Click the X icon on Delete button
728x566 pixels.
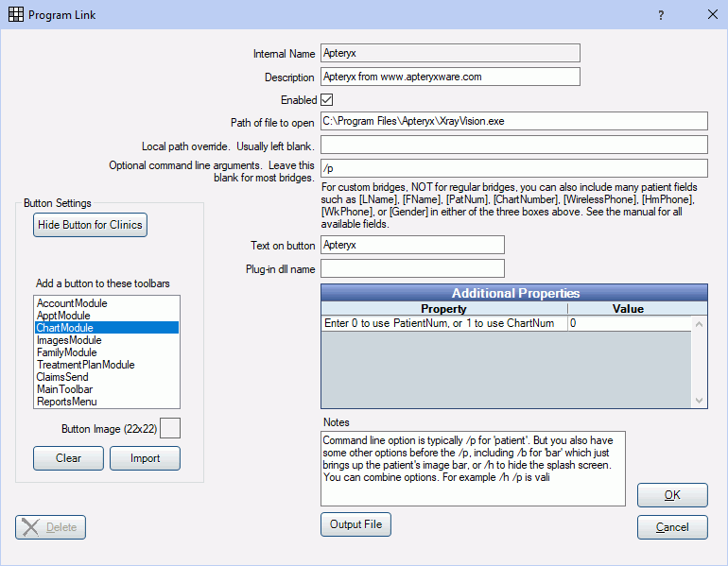[x=30, y=527]
